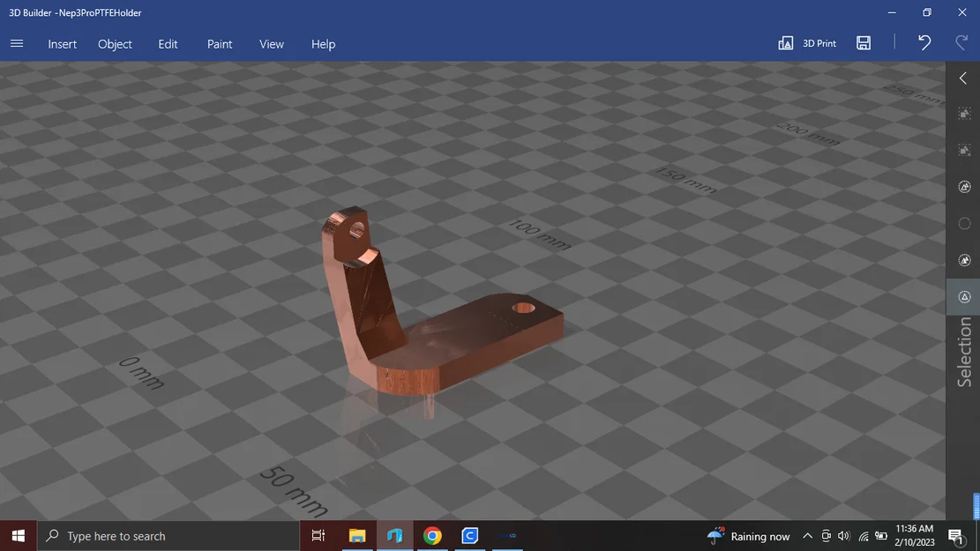Open the Wi-Fi network tray icon
The image size is (980, 551).
coord(864,536)
